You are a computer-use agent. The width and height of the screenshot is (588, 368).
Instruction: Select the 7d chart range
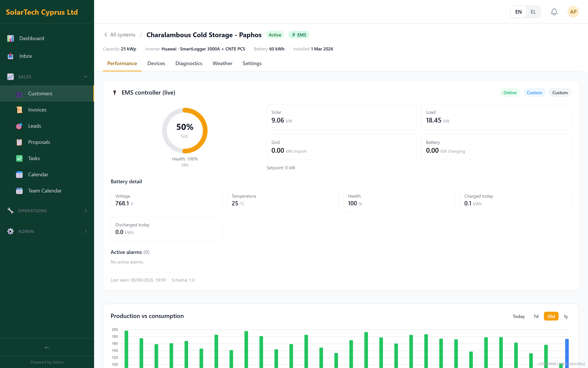536,316
